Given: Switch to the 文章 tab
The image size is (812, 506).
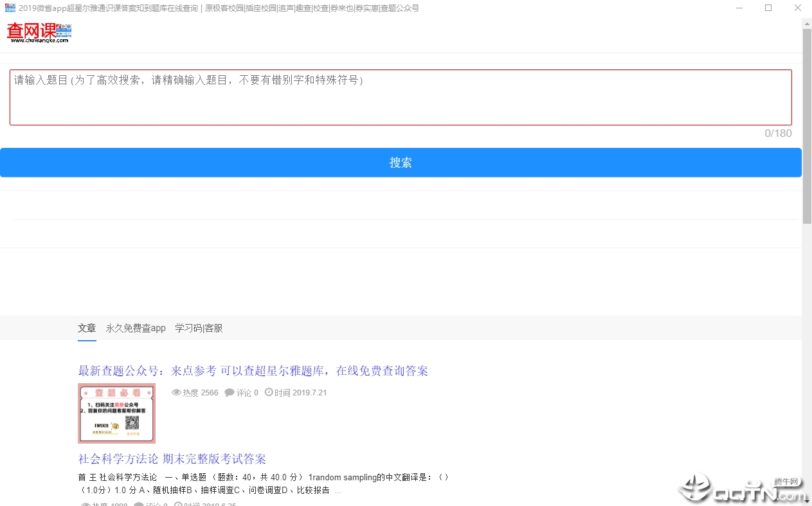Looking at the screenshot, I should tap(87, 328).
